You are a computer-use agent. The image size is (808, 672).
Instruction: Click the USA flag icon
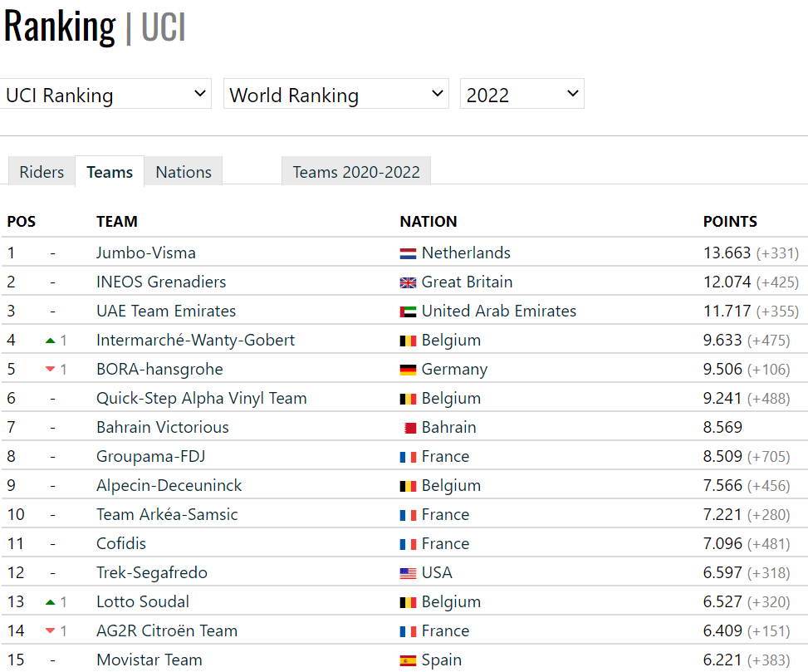pyautogui.click(x=408, y=574)
